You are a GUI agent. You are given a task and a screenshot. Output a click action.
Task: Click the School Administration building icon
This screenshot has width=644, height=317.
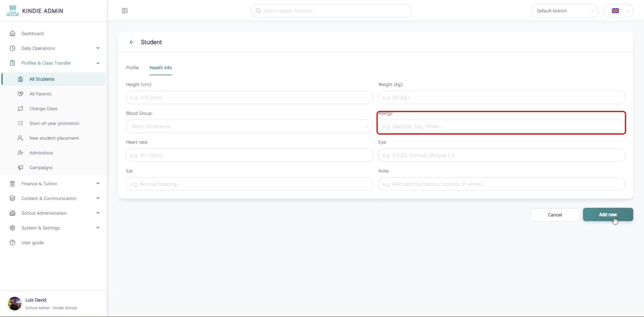12,213
